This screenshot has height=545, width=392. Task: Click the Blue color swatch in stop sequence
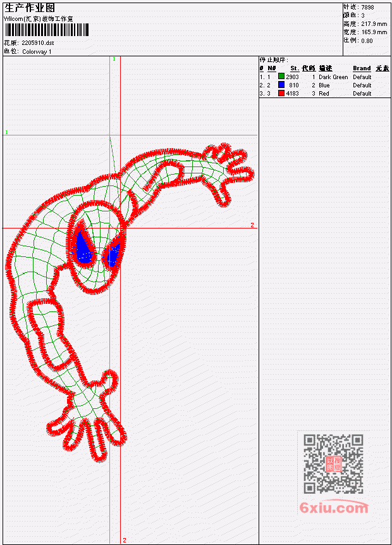pos(281,85)
